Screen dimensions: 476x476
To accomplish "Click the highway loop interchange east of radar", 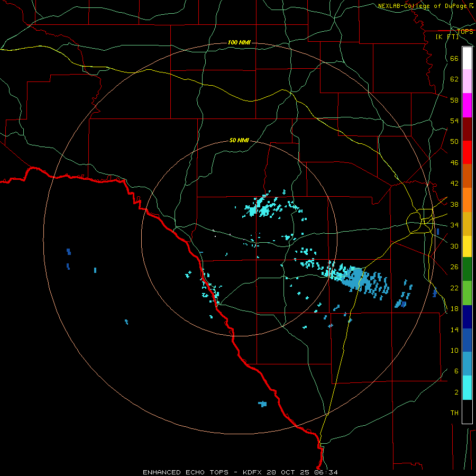I will pos(420,221).
